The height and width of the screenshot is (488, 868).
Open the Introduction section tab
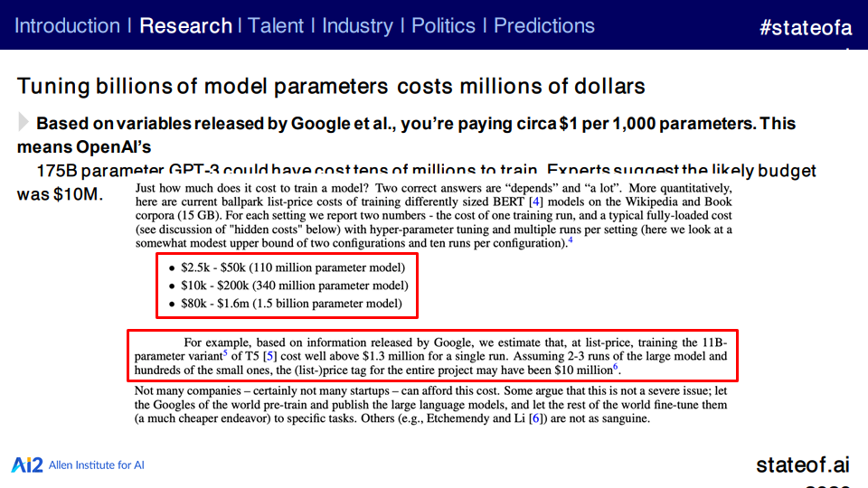67,26
